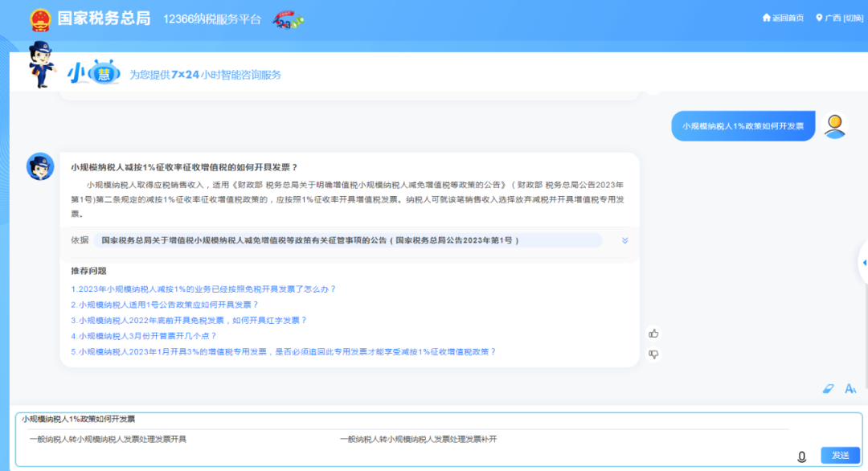
Task: Dislike the answer with thumbs down
Action: click(653, 354)
